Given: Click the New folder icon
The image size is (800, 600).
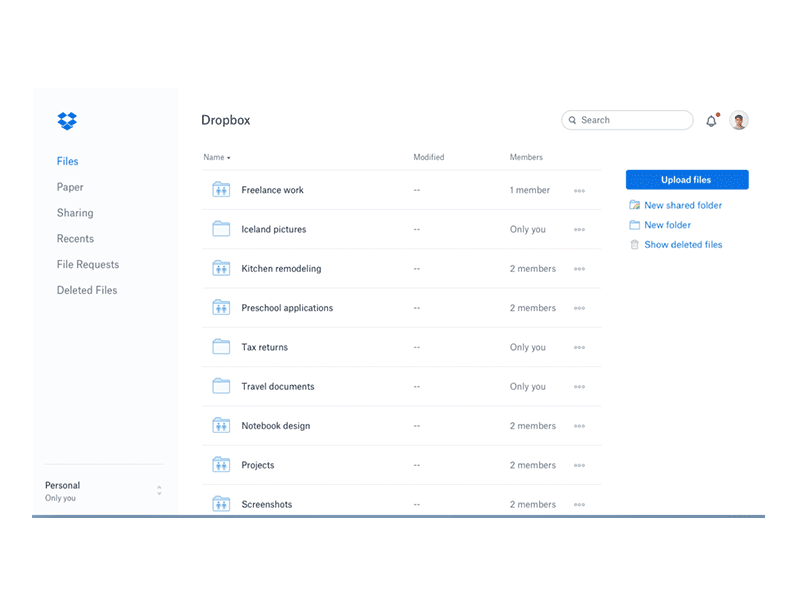Looking at the screenshot, I should point(634,225).
